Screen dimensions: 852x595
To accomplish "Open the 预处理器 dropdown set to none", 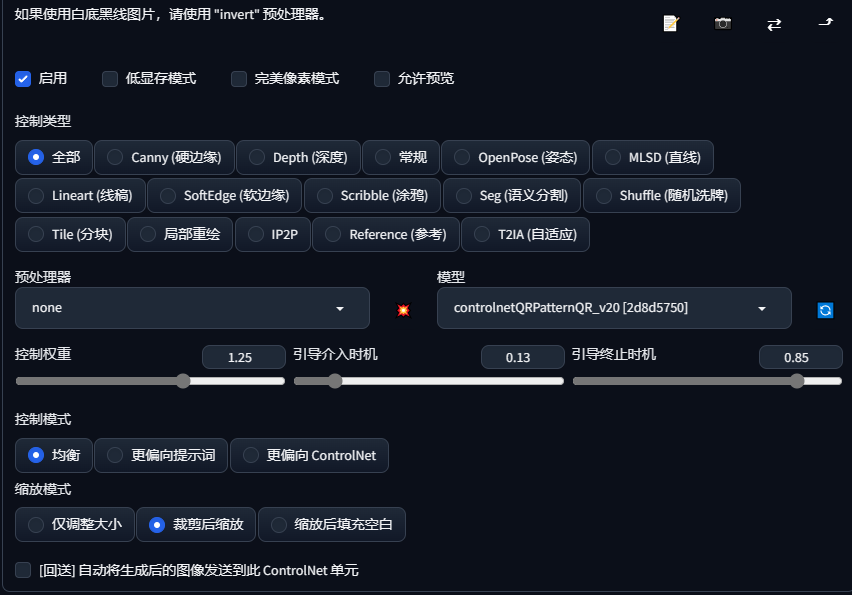I will pyautogui.click(x=192, y=308).
